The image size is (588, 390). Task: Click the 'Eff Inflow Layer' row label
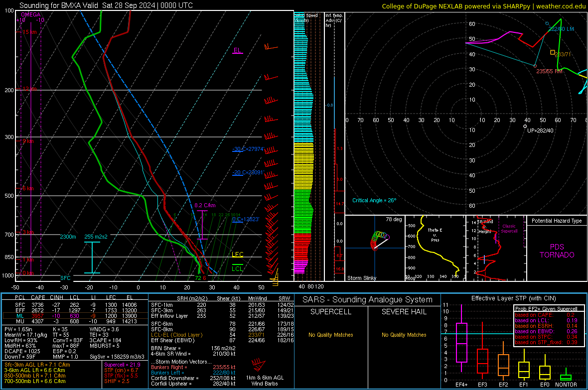click(169, 316)
